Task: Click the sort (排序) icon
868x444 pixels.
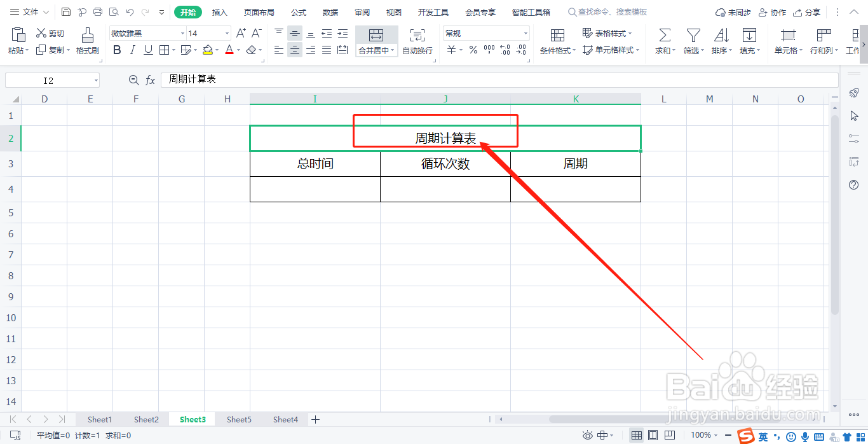Action: click(721, 36)
